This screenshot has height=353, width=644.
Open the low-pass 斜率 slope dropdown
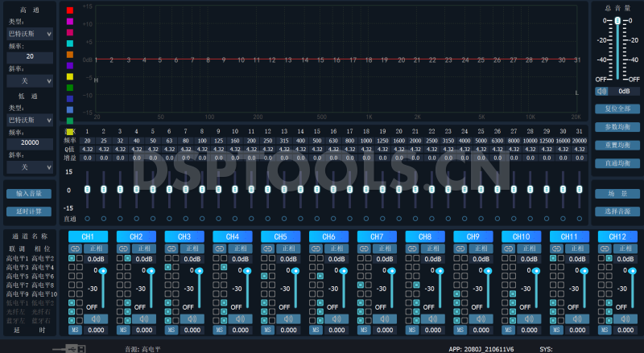(x=30, y=166)
